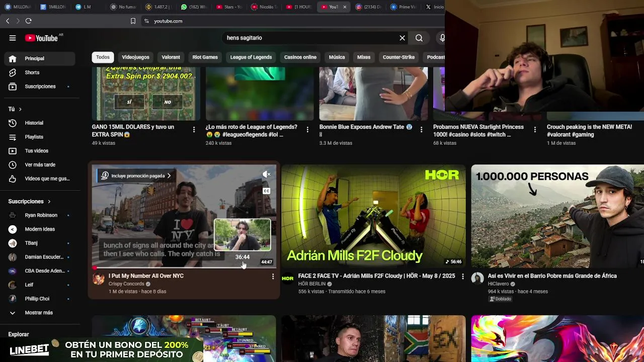Open HiClavero channel avatar
This screenshot has width=644, height=362.
tap(477, 279)
